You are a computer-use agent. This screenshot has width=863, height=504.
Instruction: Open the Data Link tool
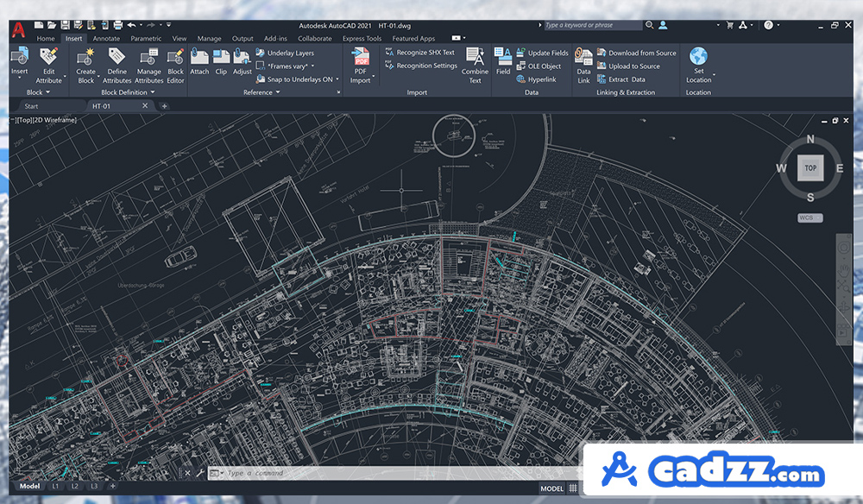tap(583, 65)
